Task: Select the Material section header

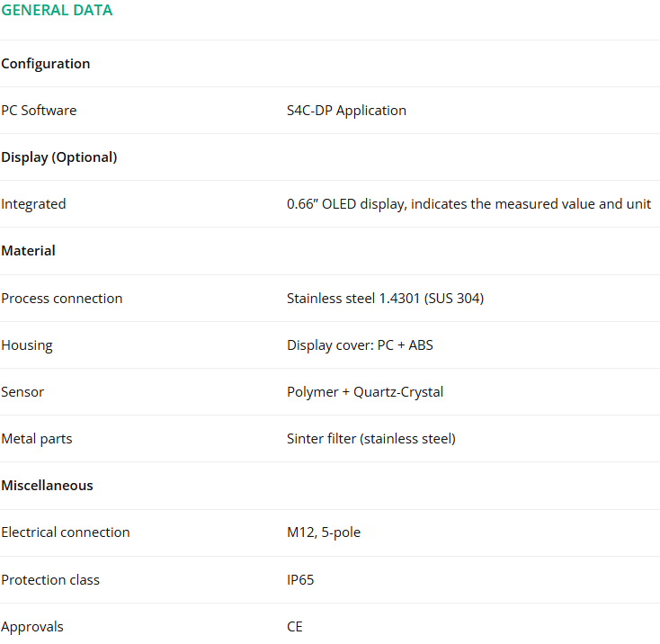Action: (x=28, y=251)
